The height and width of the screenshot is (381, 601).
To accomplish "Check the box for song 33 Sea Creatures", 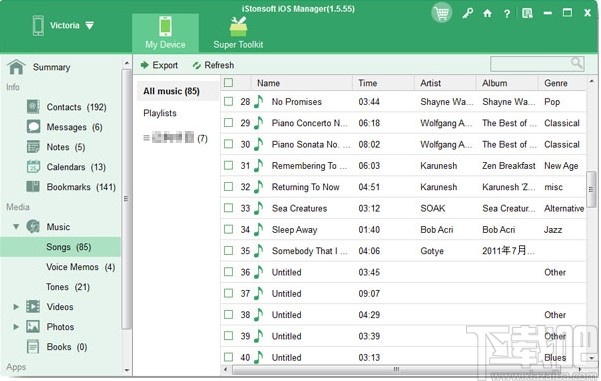I will (x=228, y=208).
